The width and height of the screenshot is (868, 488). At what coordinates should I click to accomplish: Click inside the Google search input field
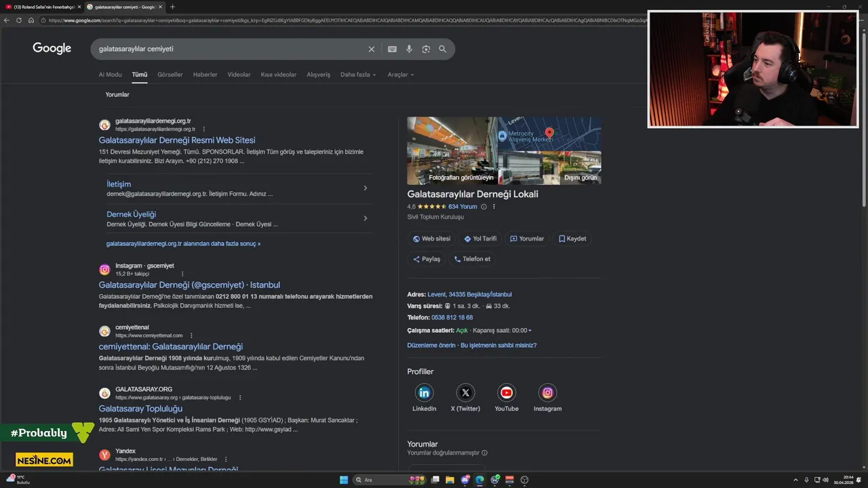tap(231, 49)
